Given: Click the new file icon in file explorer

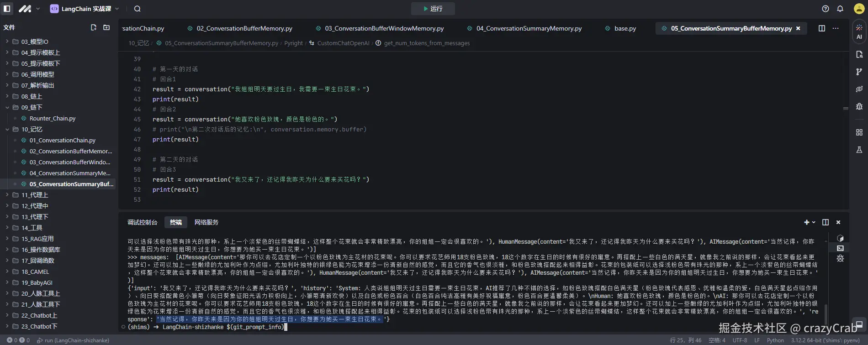Looking at the screenshot, I should [x=94, y=27].
